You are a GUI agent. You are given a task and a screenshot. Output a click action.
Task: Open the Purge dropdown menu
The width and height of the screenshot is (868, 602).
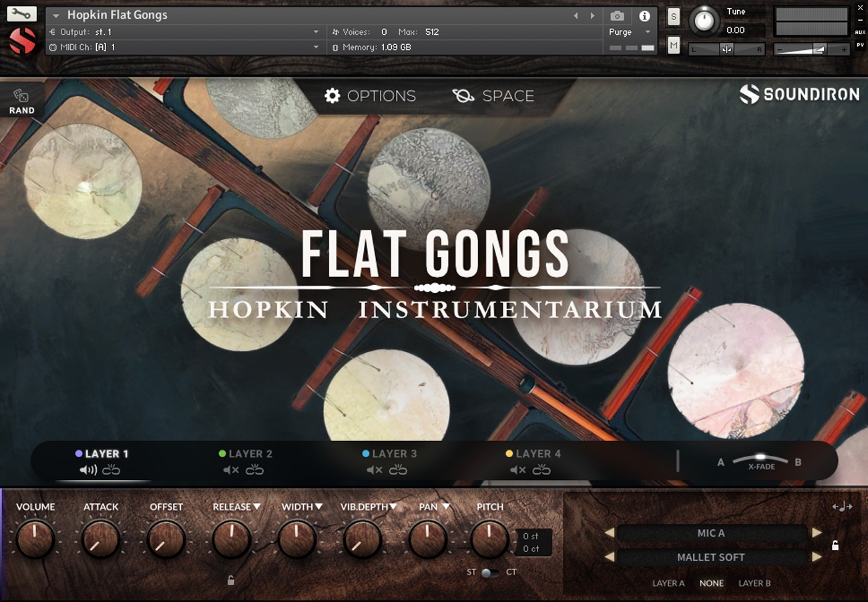point(630,32)
